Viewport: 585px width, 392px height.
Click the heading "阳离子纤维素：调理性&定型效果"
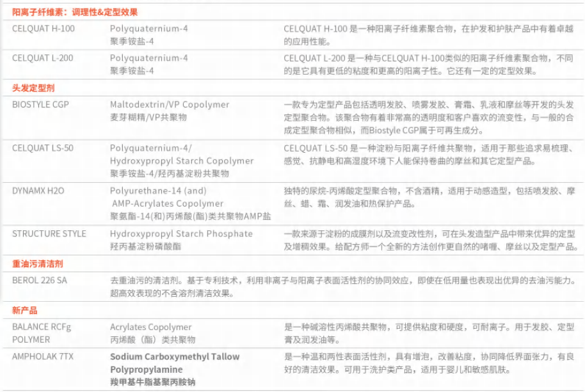75,12
